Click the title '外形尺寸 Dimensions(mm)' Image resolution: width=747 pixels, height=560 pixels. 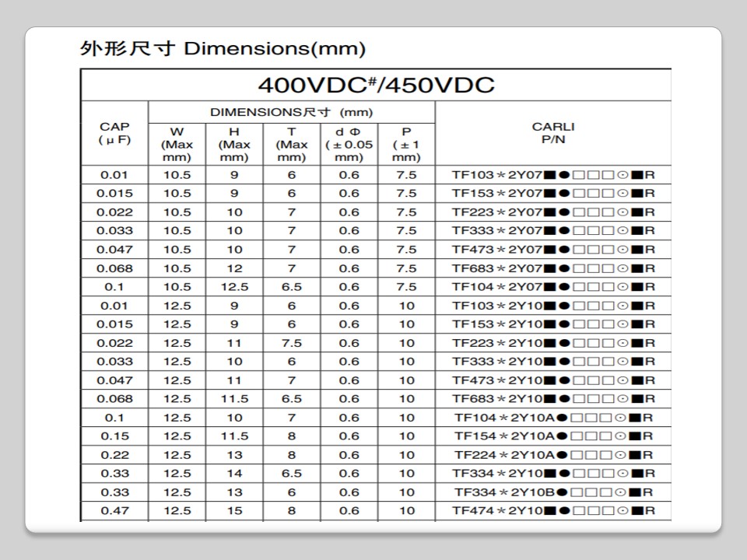223,49
